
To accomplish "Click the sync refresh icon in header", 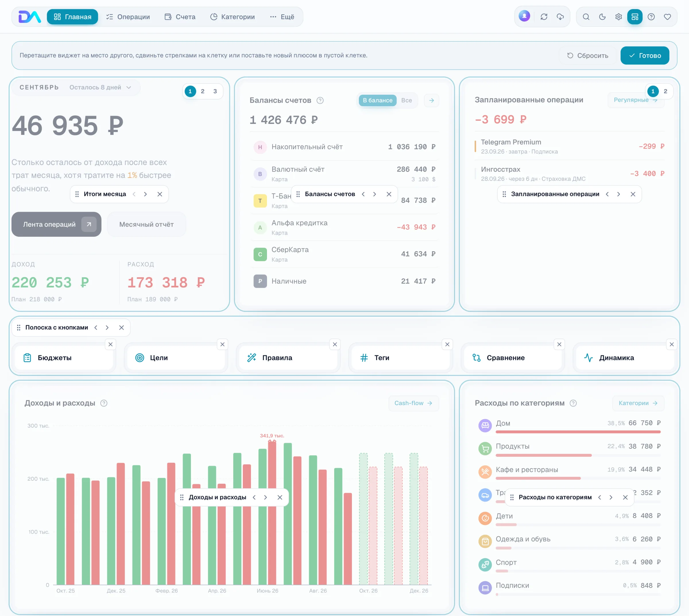I will pyautogui.click(x=544, y=17).
